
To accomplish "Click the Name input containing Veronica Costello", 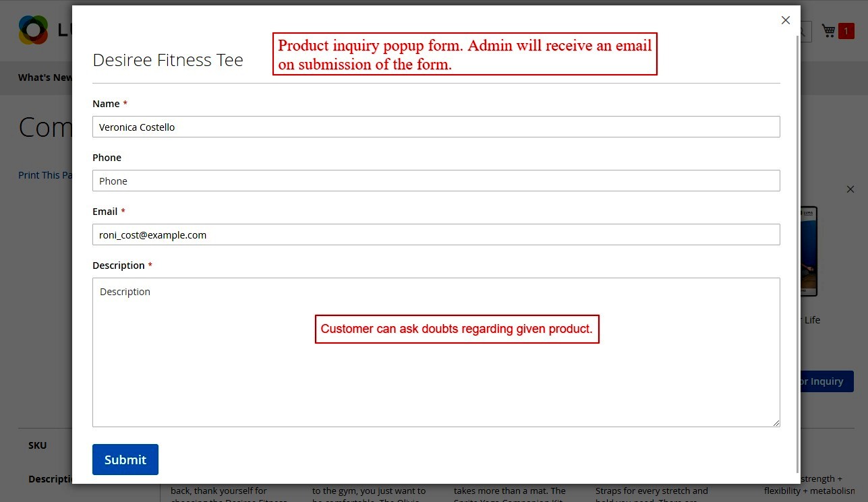I will click(x=435, y=127).
